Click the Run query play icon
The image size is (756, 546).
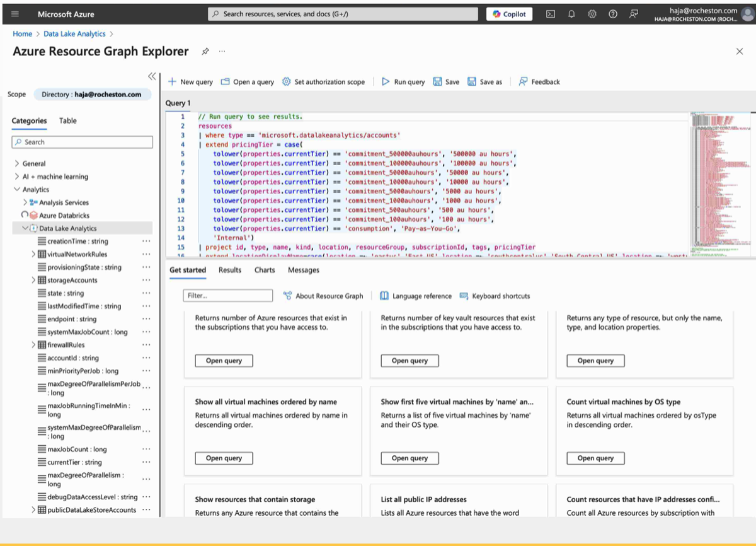coord(386,81)
